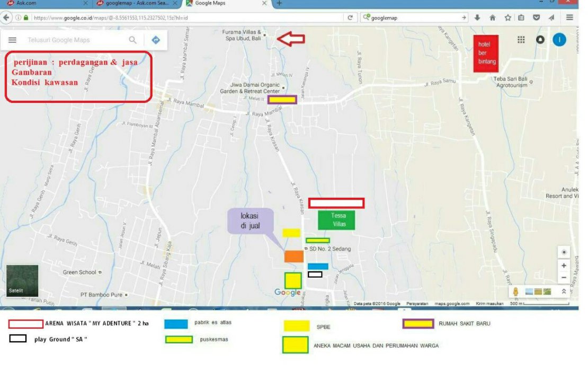Click the Google account avatar
The image size is (588, 371).
[x=559, y=40]
